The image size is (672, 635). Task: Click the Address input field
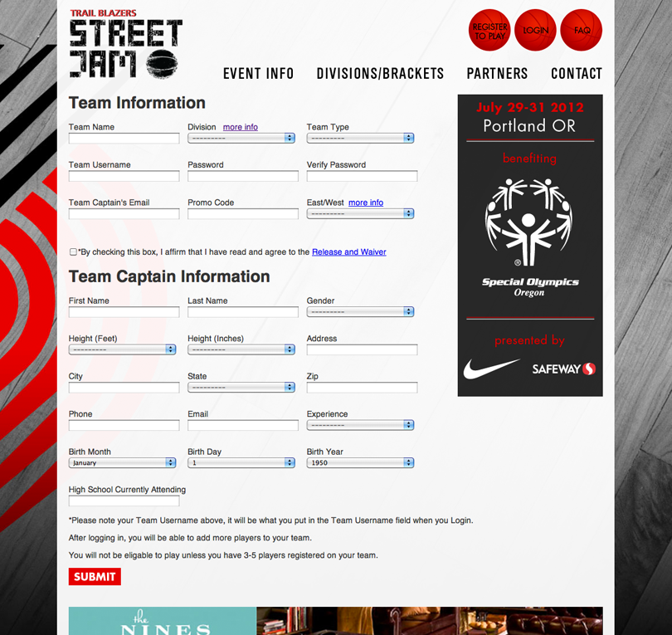coord(363,349)
